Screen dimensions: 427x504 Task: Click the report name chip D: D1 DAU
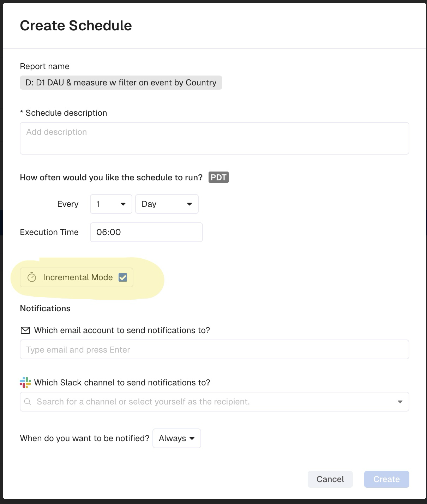tap(121, 83)
